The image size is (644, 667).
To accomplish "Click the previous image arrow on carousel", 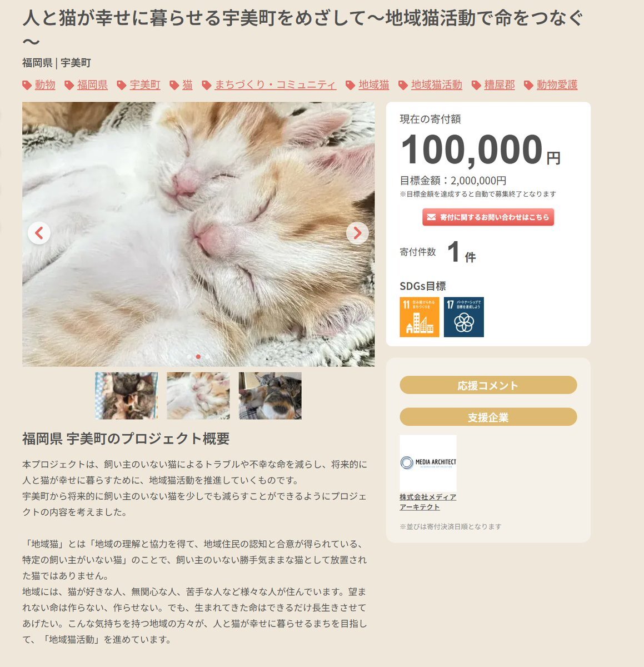I will click(39, 233).
